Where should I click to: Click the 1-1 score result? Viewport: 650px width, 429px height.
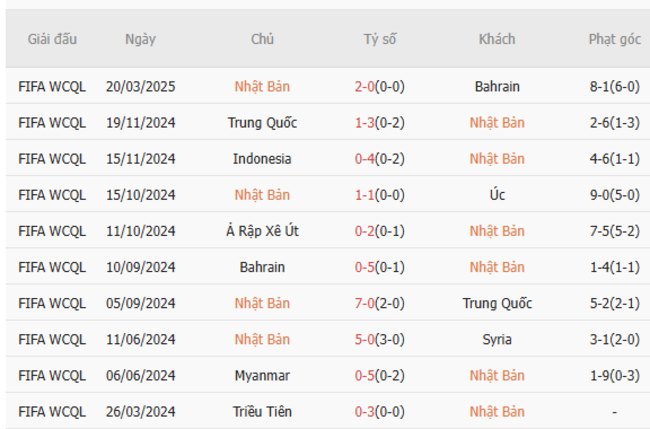tap(365, 195)
